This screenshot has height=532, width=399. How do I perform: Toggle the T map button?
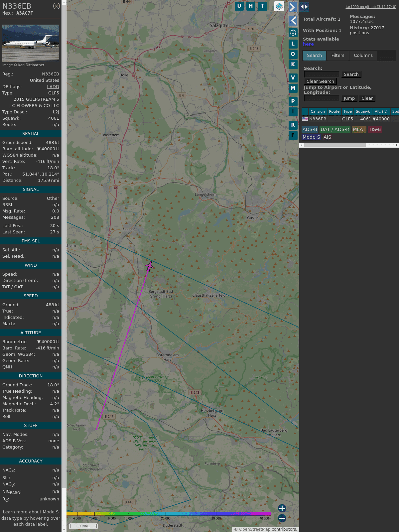click(x=263, y=6)
